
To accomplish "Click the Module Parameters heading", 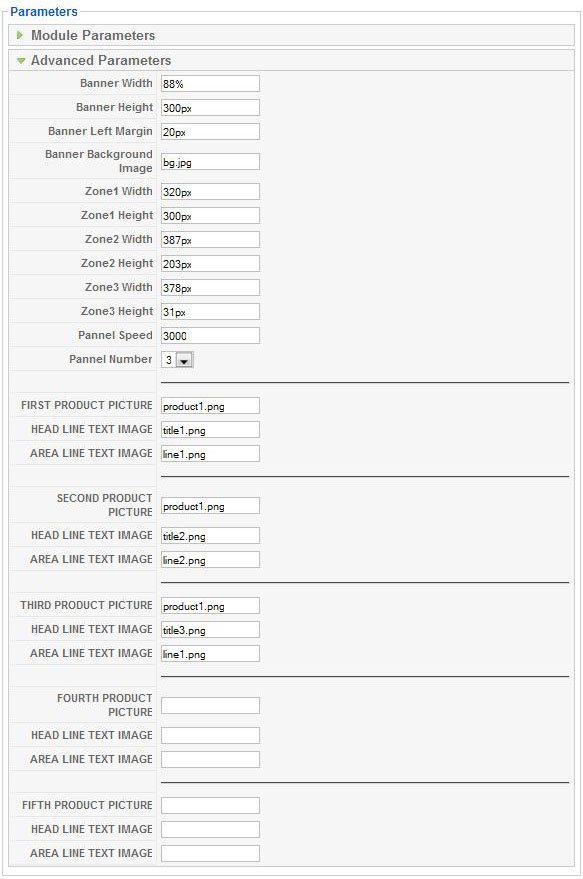I will click(93, 35).
